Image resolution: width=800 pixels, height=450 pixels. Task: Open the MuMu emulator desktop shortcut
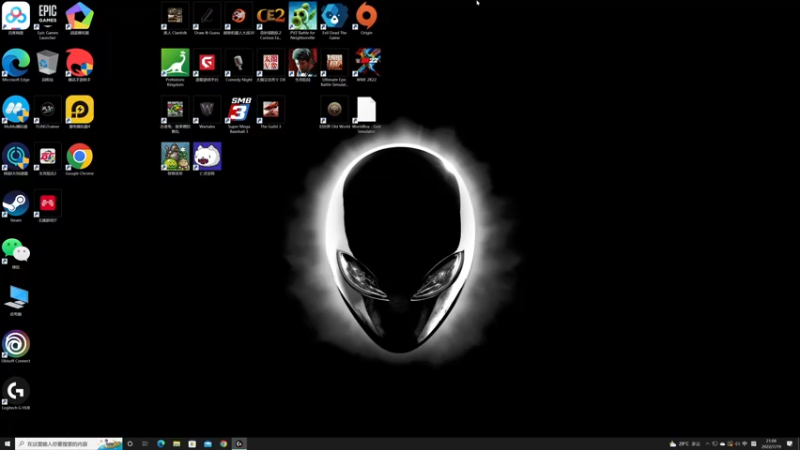pyautogui.click(x=16, y=110)
